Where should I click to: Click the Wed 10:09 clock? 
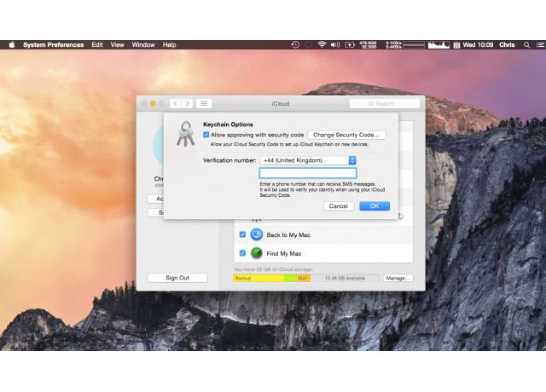[x=478, y=45]
